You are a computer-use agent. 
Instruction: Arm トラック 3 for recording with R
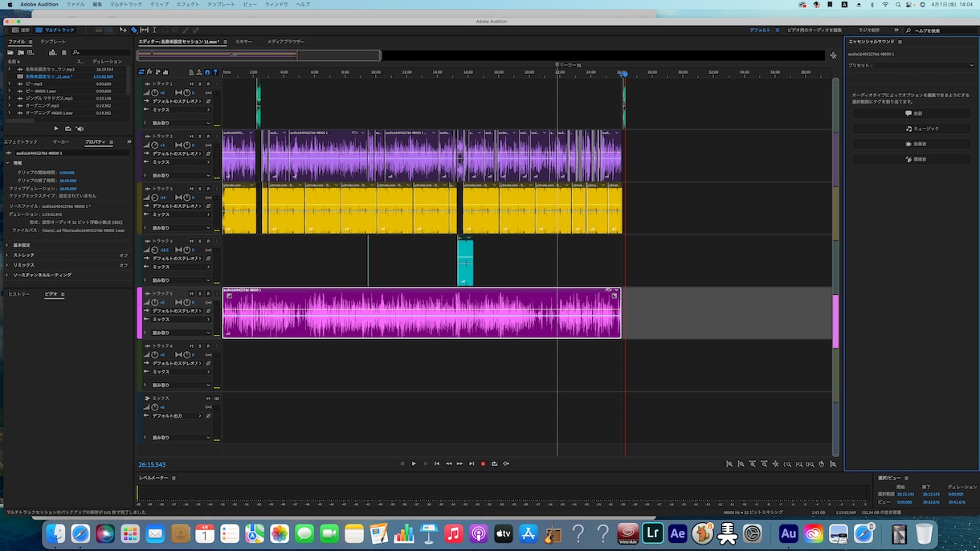208,189
